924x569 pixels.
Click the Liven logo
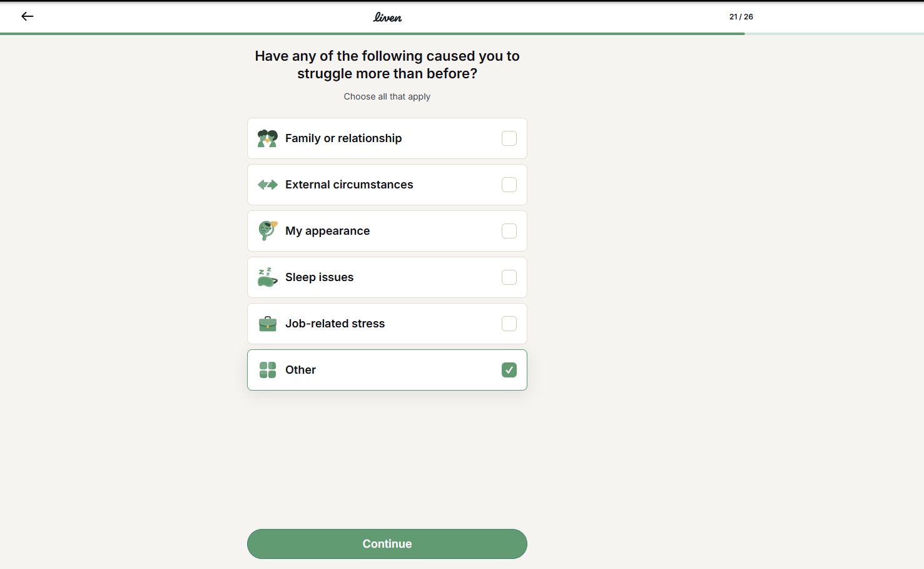tap(387, 18)
